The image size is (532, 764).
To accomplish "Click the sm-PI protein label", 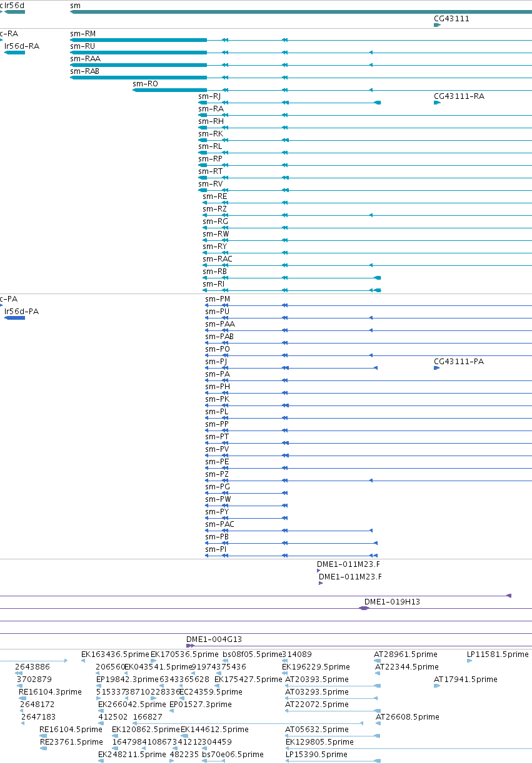I will coord(216,549).
